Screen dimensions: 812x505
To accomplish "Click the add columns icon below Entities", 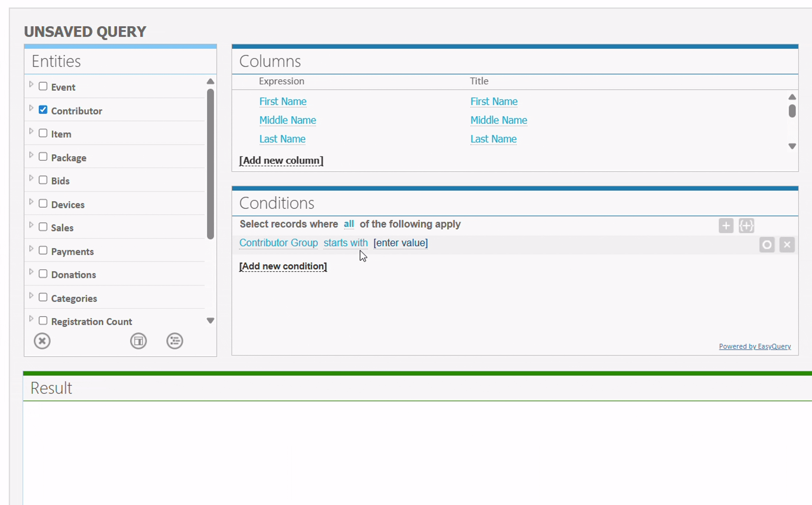I will coord(138,341).
